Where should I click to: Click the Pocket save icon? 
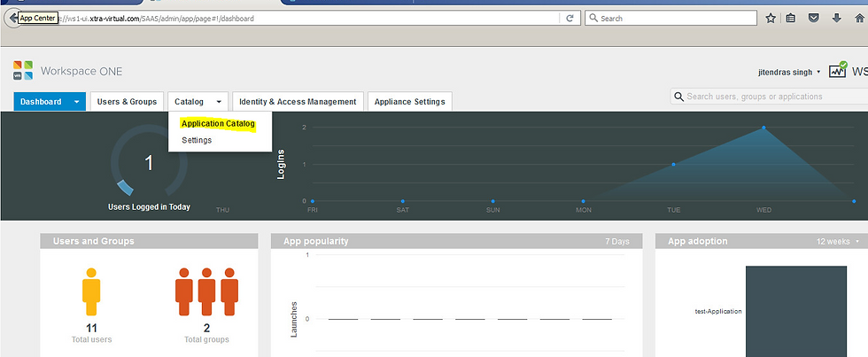click(814, 19)
